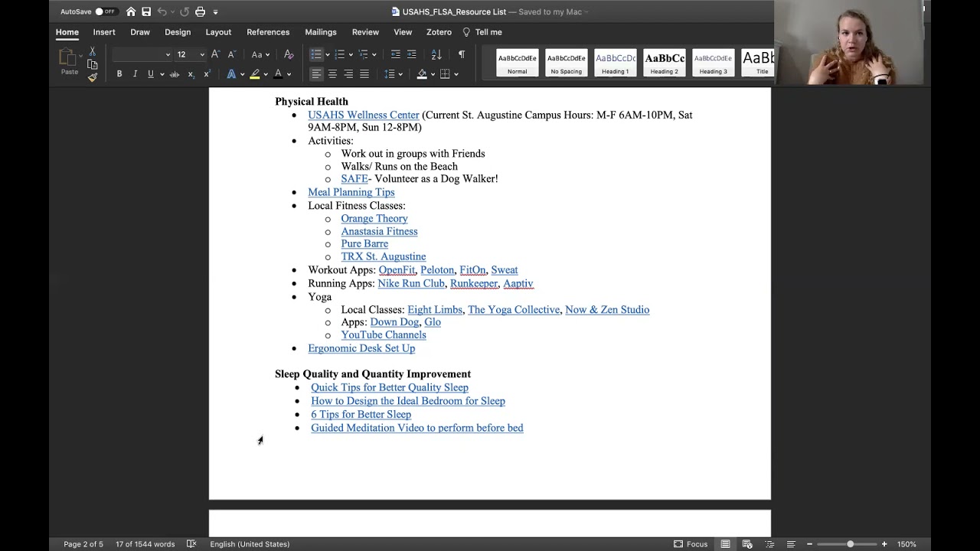Copy selection with the copy icon
Screen dimensions: 980x551
(x=92, y=64)
